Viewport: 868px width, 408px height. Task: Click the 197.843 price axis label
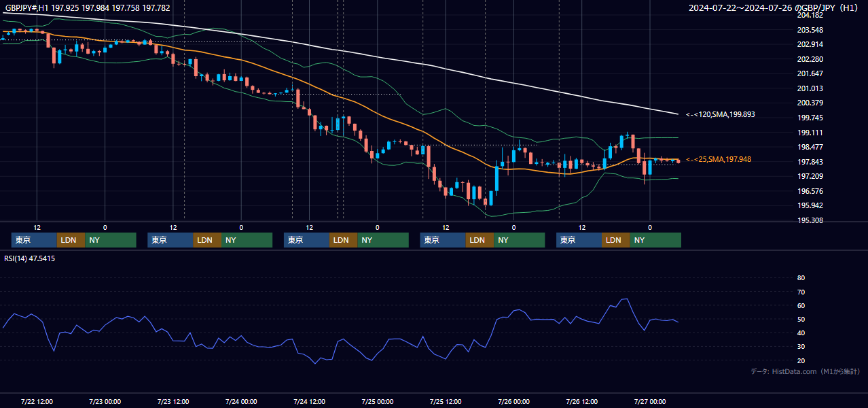pyautogui.click(x=810, y=162)
